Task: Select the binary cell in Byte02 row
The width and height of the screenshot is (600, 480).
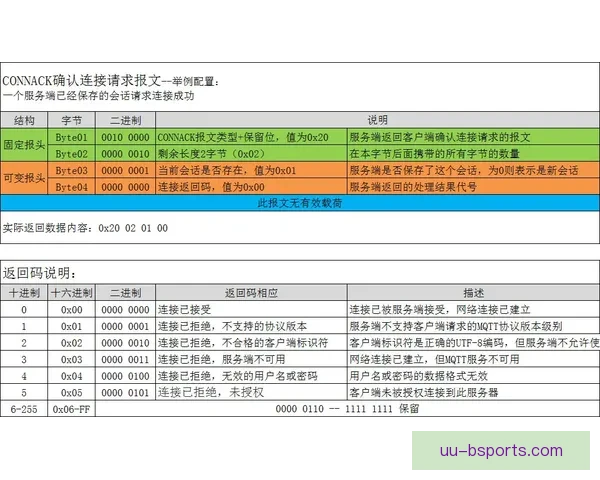Action: (126, 153)
